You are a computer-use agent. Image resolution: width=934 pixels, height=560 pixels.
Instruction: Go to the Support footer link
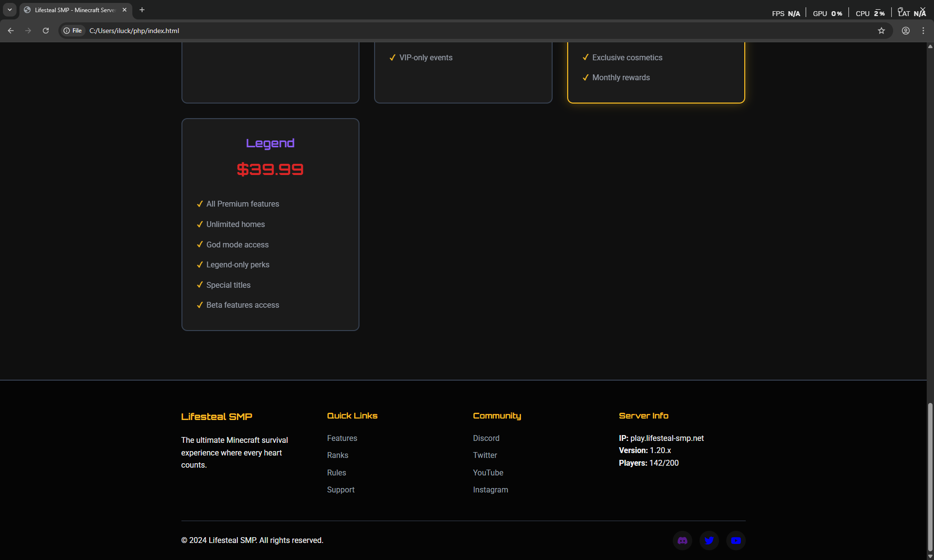coord(341,490)
